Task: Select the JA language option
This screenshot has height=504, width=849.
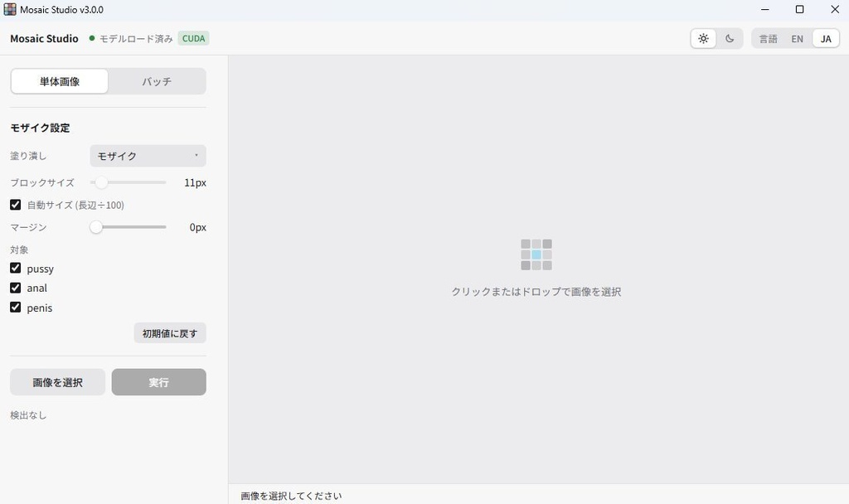Action: point(826,38)
